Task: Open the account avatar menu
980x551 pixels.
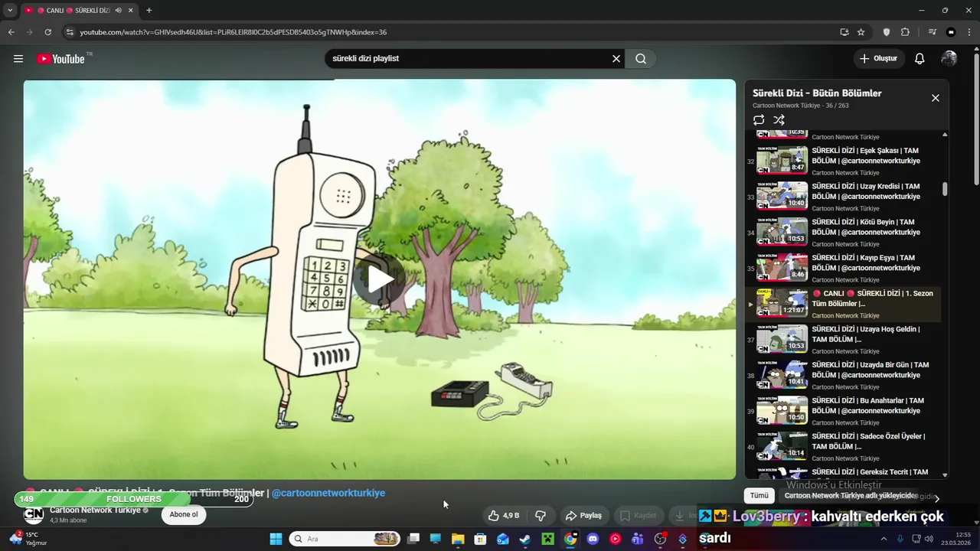Action: coord(949,59)
